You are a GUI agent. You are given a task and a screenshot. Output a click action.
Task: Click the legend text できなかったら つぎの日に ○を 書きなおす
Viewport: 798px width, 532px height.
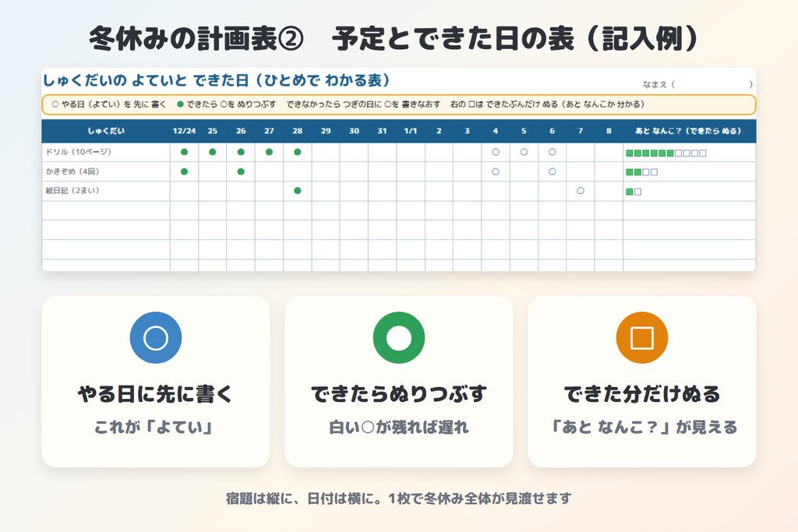click(363, 104)
